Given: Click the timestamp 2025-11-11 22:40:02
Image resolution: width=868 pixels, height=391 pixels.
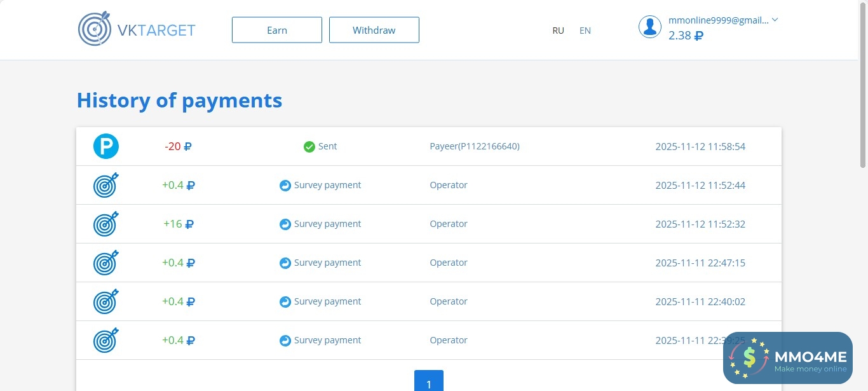Looking at the screenshot, I should pyautogui.click(x=700, y=301).
